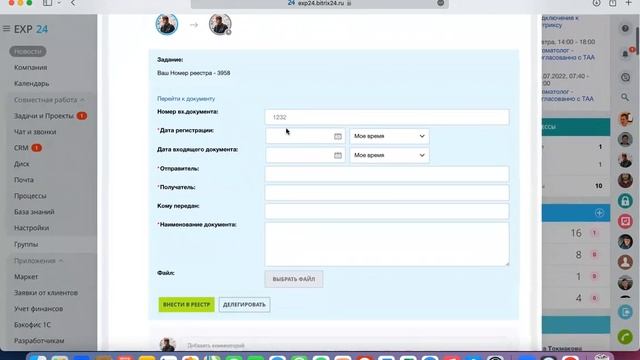Open Группы menu item
The height and width of the screenshot is (360, 640).
point(26,244)
